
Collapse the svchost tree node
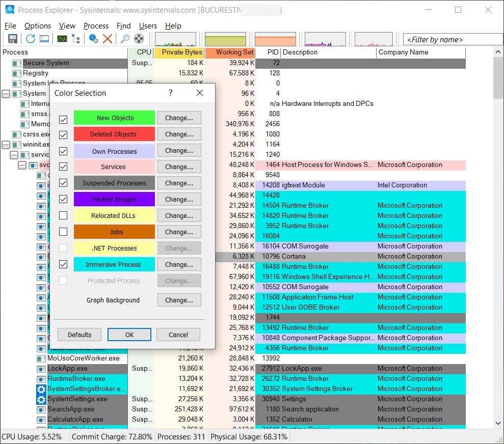pos(22,165)
